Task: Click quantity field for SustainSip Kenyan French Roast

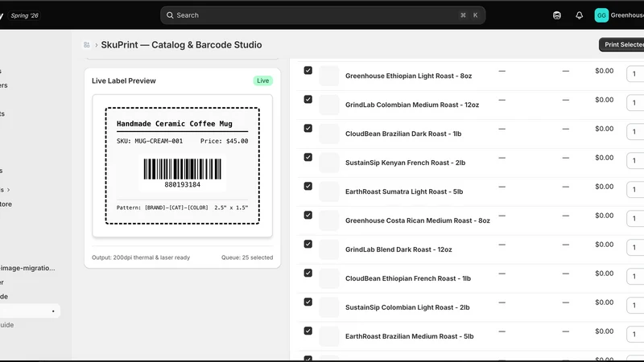Action: click(x=635, y=160)
